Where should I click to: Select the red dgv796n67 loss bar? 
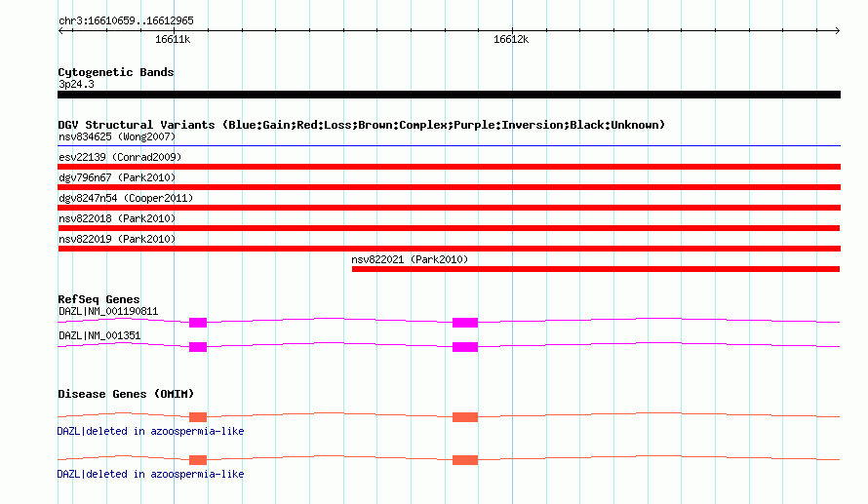(x=449, y=187)
